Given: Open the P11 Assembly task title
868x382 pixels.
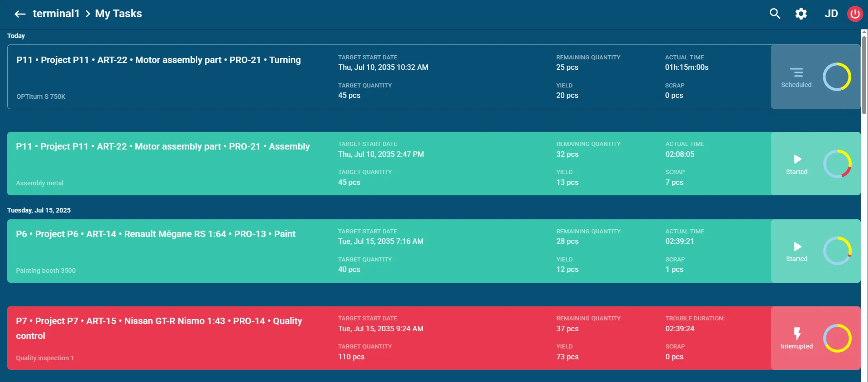Looking at the screenshot, I should (163, 146).
